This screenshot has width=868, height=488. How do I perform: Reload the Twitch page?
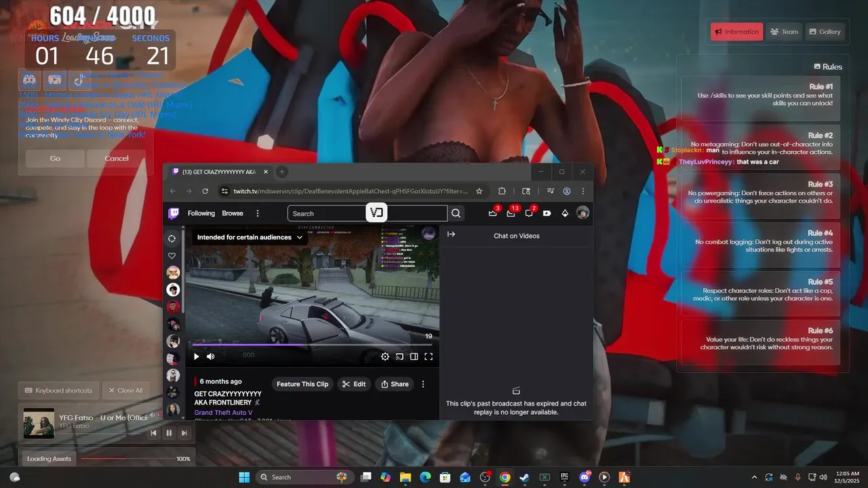(x=205, y=191)
